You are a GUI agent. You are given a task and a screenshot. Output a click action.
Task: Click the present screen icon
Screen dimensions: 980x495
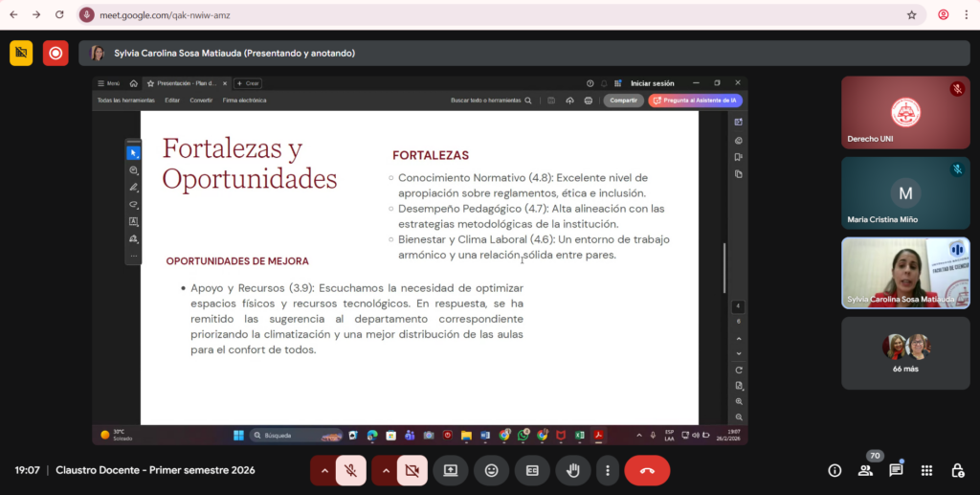tap(450, 470)
